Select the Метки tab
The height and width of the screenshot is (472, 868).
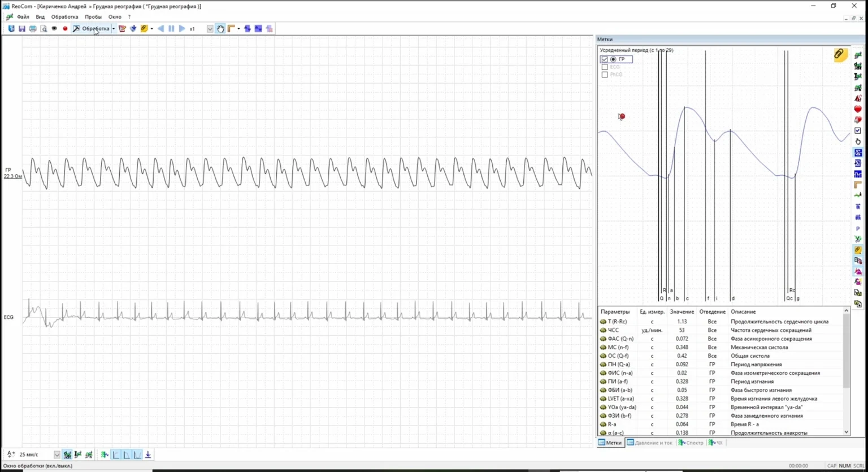click(610, 443)
